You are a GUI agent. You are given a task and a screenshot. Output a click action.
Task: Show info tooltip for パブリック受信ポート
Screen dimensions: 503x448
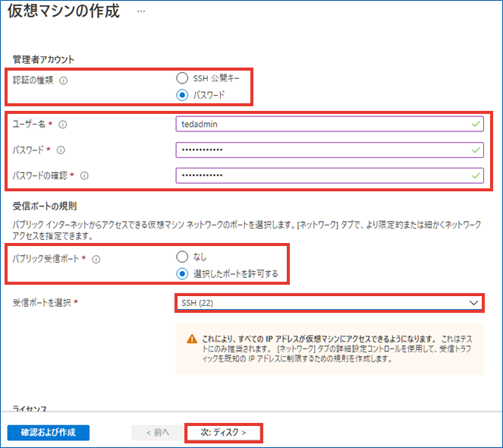[x=96, y=259]
